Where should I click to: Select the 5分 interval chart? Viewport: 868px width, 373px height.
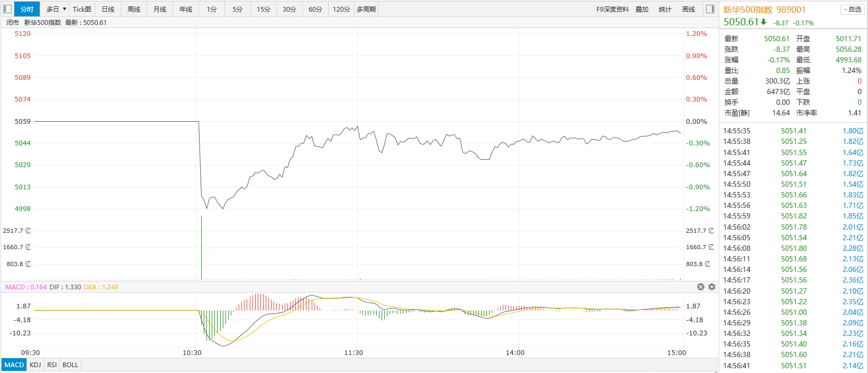click(x=238, y=9)
